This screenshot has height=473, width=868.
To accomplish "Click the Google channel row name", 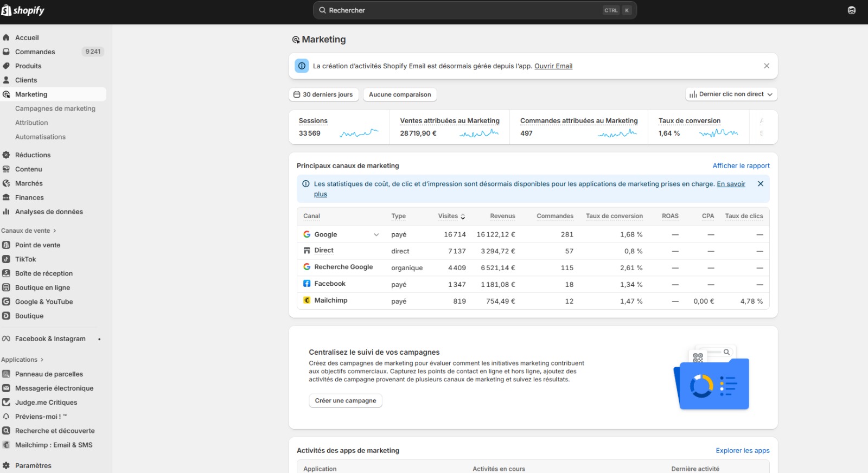I will (325, 234).
